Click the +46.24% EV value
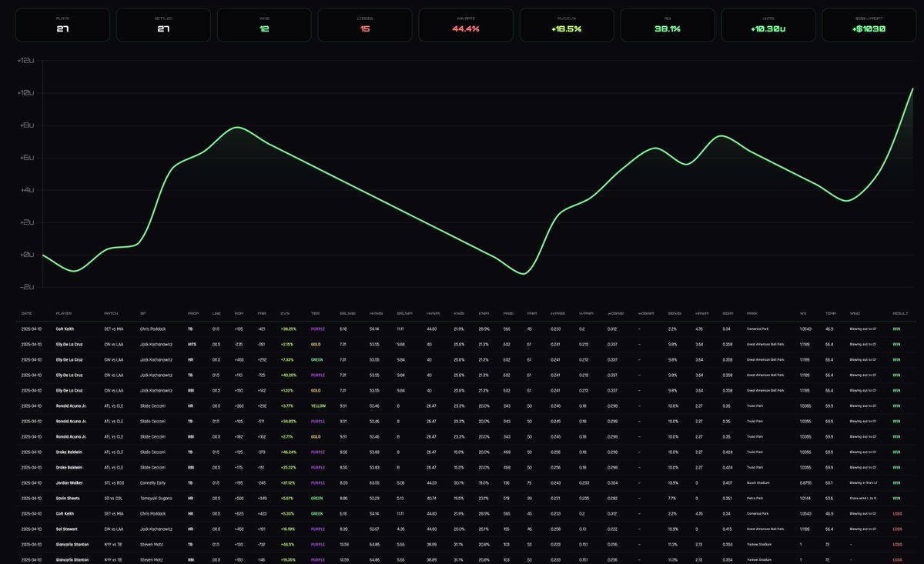Image resolution: width=924 pixels, height=564 pixels. point(289,452)
